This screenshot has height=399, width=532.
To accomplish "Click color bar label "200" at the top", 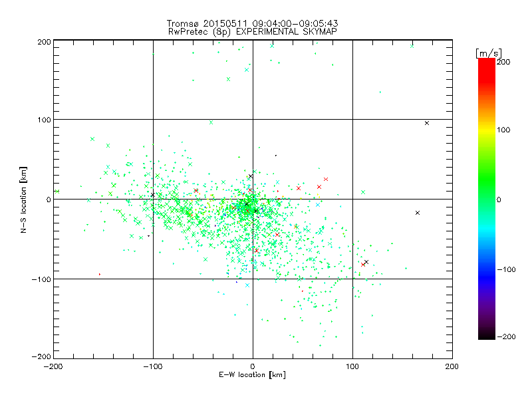I will (x=503, y=62).
